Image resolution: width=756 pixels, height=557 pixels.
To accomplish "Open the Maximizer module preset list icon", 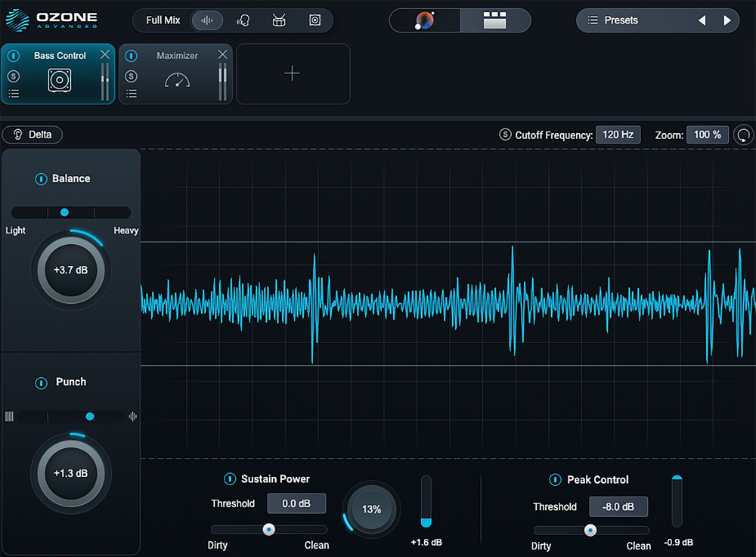I will tap(132, 94).
